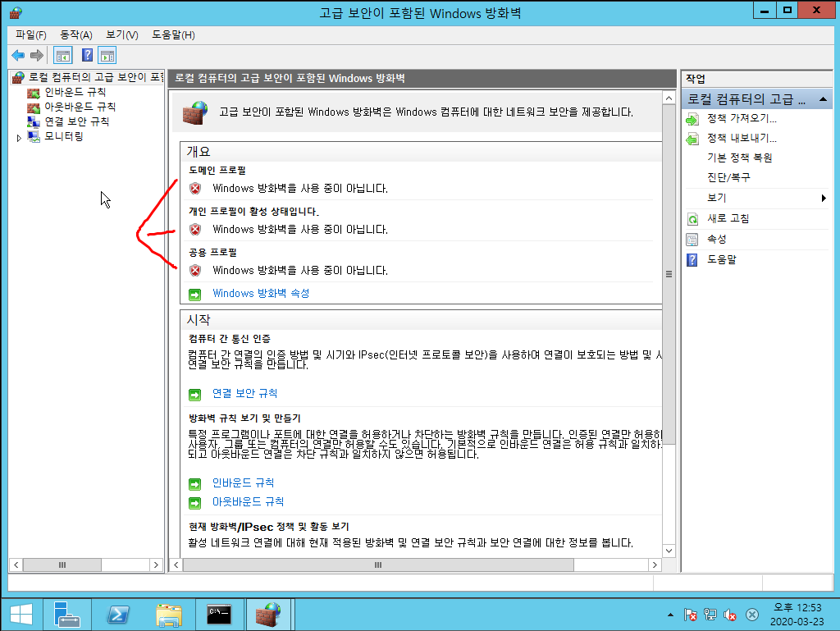Click the domain profile red shield icon
Image resolution: width=840 pixels, height=631 pixels.
195,189
